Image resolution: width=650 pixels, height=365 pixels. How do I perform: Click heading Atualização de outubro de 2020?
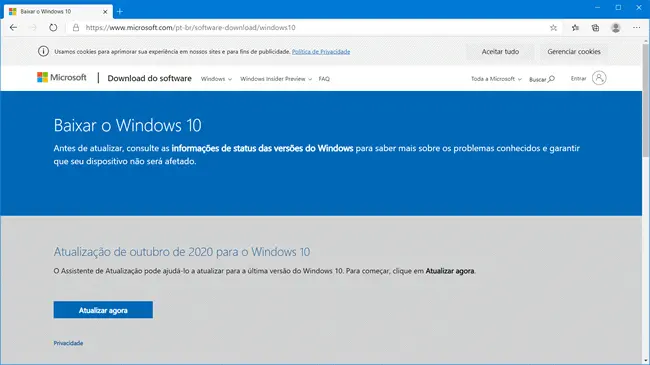(182, 252)
